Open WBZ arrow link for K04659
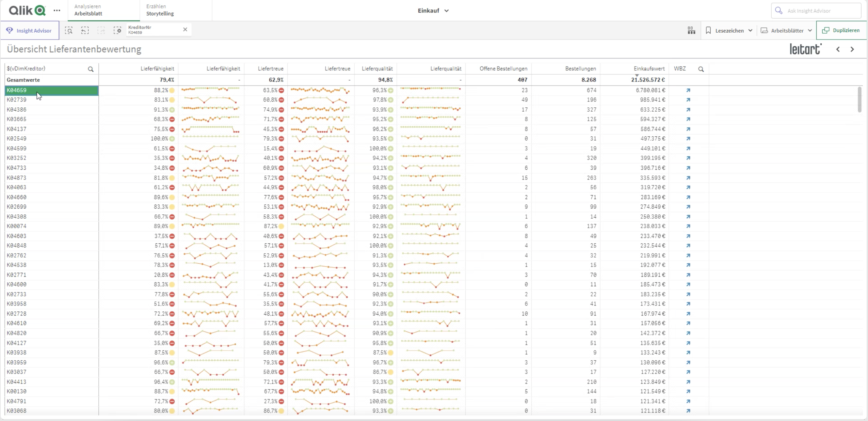Image resolution: width=868 pixels, height=421 pixels. [x=688, y=90]
